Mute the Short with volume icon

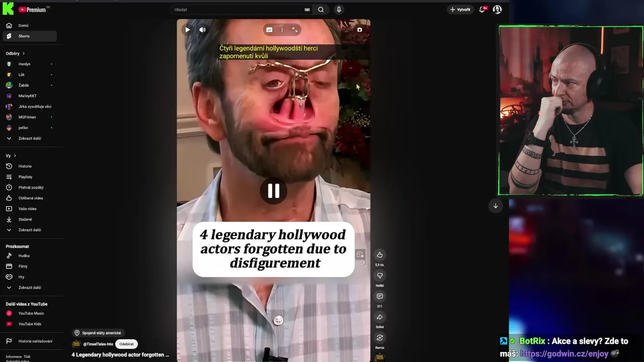pos(202,30)
